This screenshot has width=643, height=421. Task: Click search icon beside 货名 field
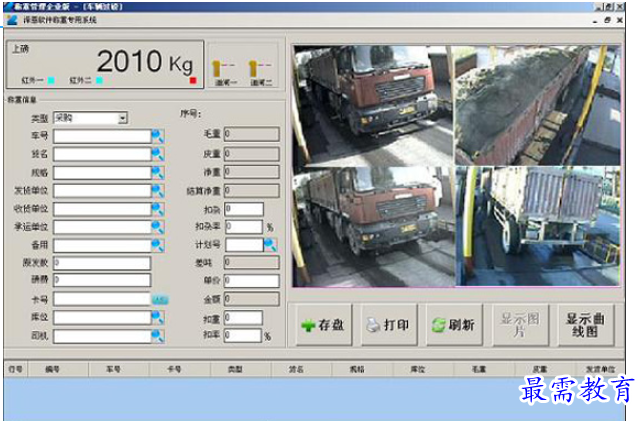tap(158, 154)
